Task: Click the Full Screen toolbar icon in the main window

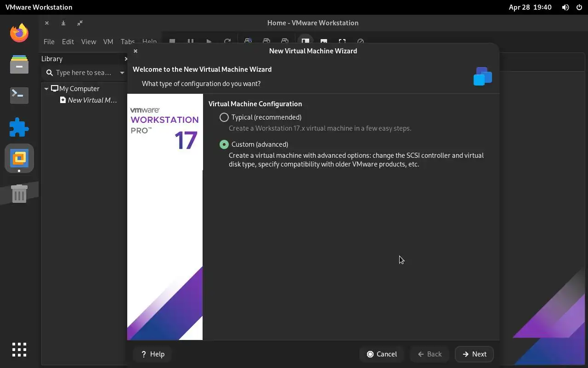Action: click(x=342, y=41)
